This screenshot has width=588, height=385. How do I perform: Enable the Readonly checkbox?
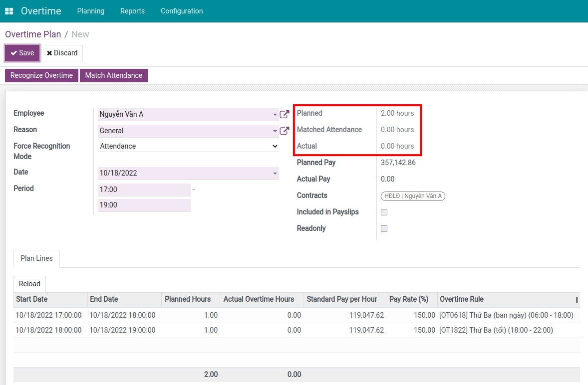pyautogui.click(x=383, y=228)
